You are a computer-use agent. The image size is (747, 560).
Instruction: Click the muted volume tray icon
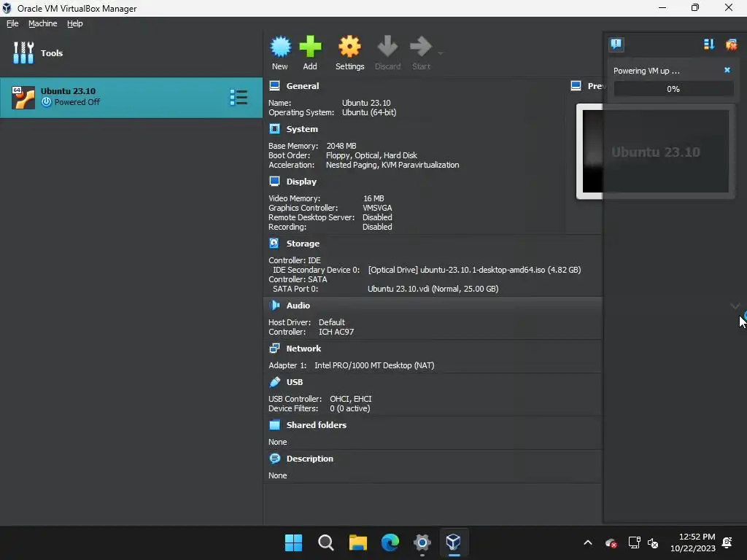pyautogui.click(x=653, y=542)
